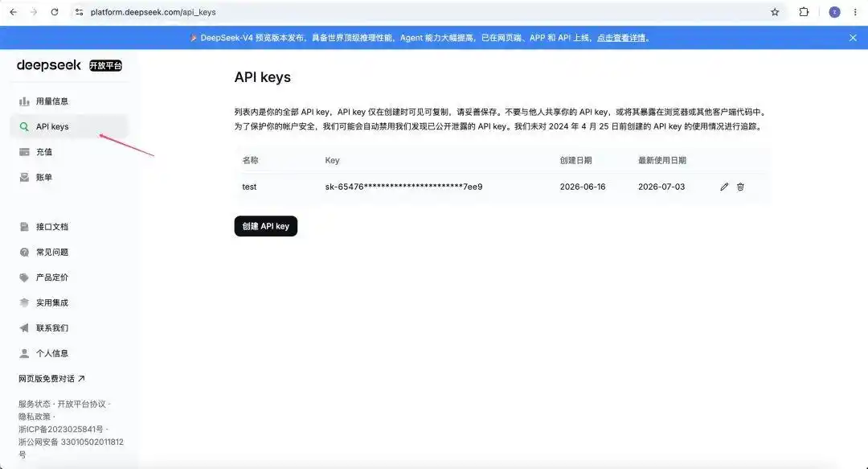Click the deepseek logo
868x469 pixels.
click(49, 65)
